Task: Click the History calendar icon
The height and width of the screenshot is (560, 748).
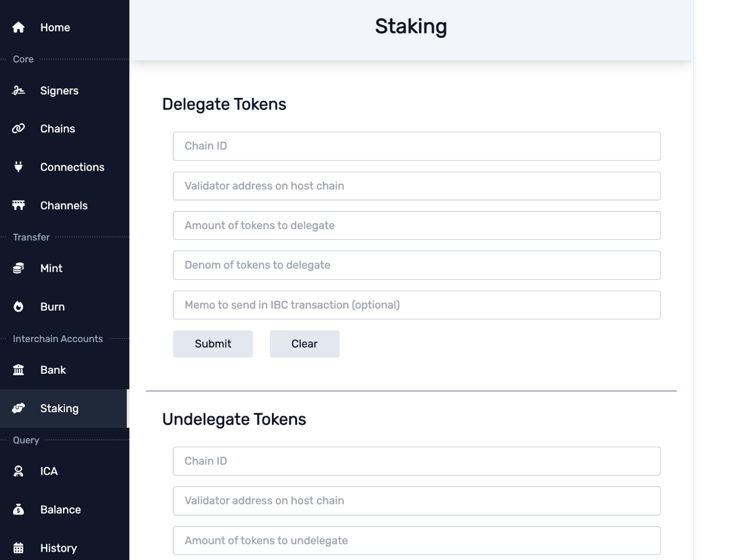Action: coord(18,548)
